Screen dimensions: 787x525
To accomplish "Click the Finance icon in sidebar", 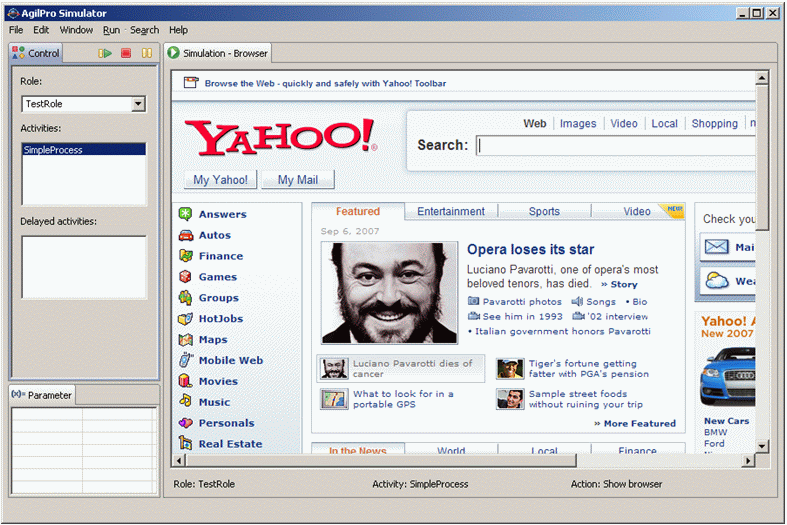I will (x=186, y=255).
